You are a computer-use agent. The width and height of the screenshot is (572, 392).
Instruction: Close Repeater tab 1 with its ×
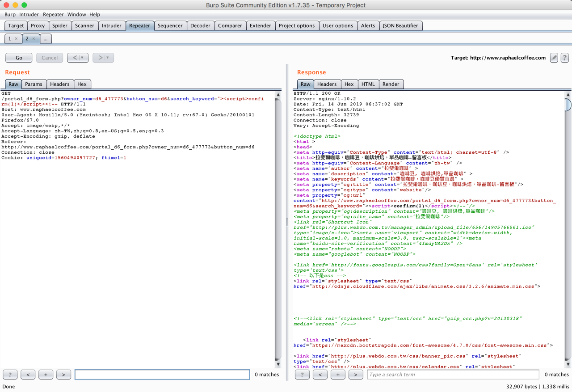17,39
